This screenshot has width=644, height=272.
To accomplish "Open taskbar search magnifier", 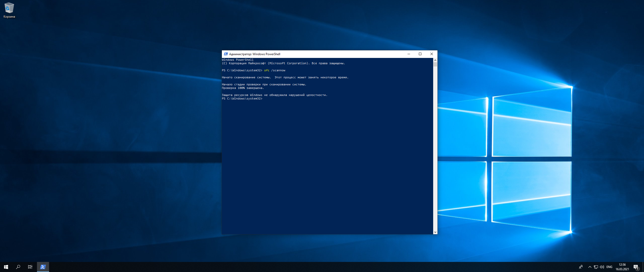I will tap(18, 267).
